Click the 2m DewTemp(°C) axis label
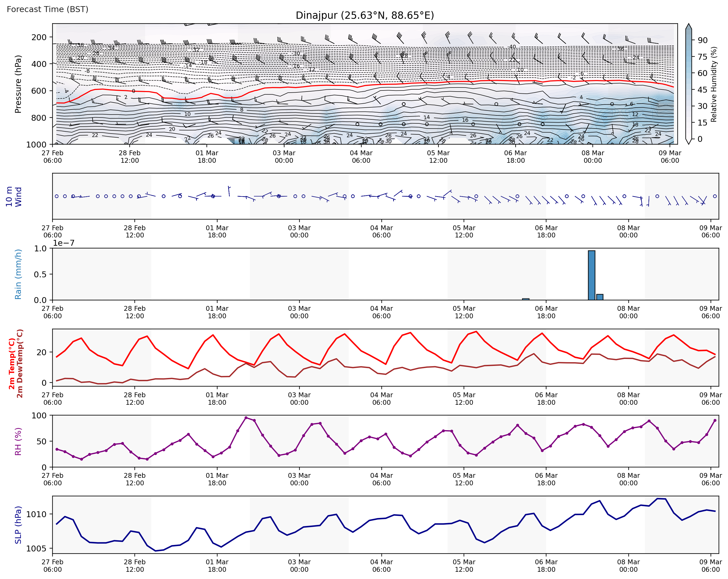Image resolution: width=728 pixels, height=579 pixels. 20,364
